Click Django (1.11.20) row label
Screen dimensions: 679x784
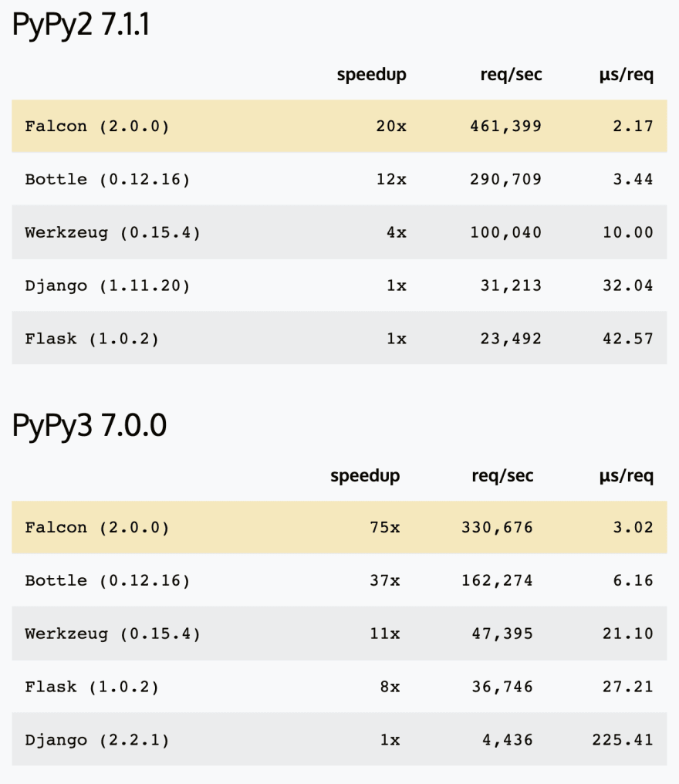(107, 286)
